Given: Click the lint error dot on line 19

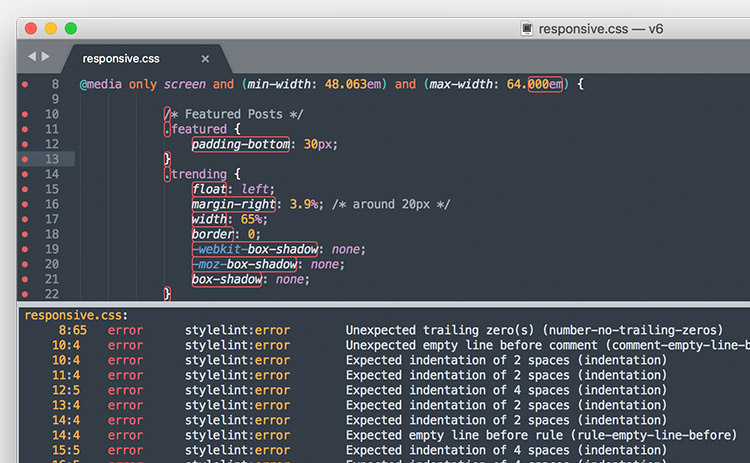Looking at the screenshot, I should point(25,249).
